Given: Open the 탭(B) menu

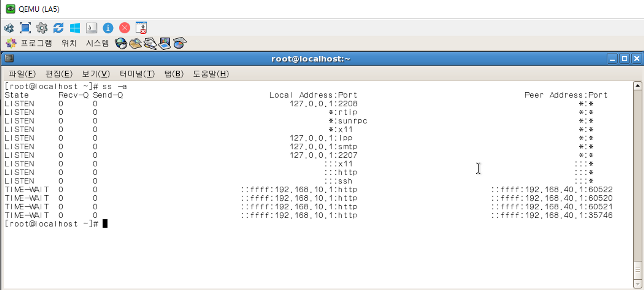Looking at the screenshot, I should tap(174, 74).
